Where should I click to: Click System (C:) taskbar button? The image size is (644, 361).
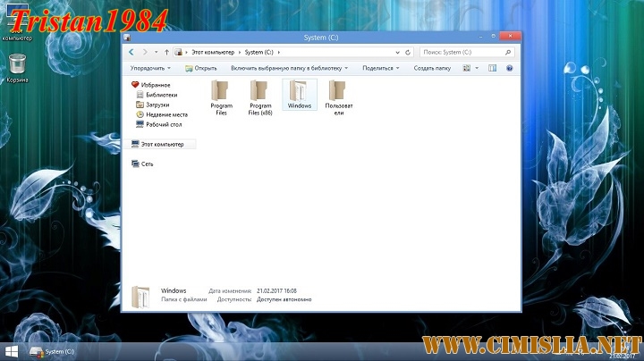coord(52,351)
